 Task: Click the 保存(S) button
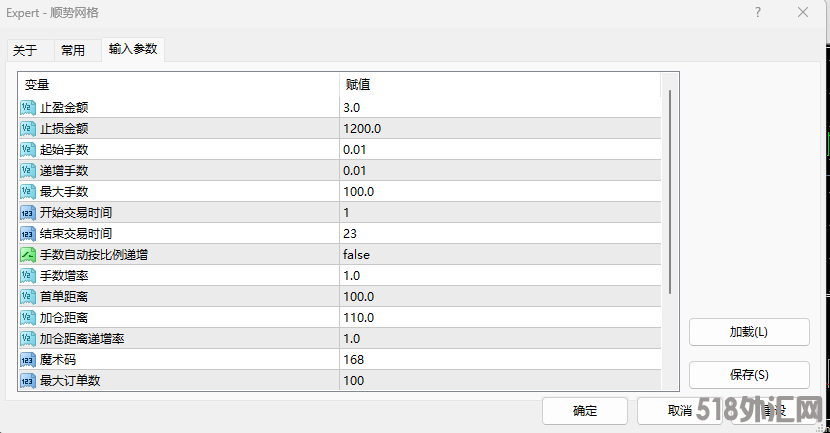point(749,375)
